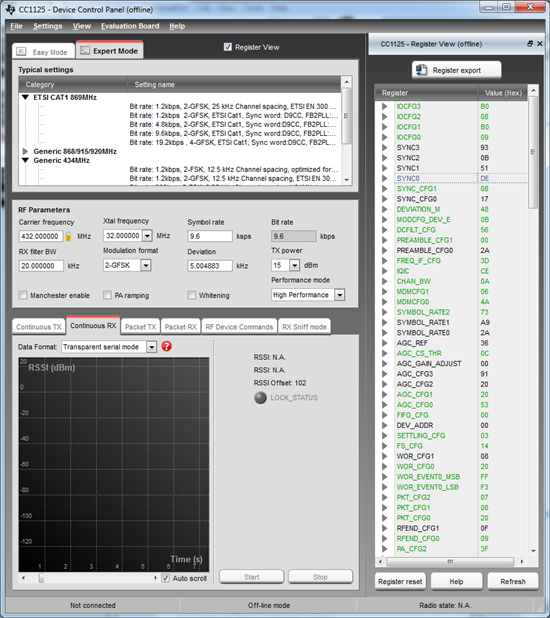550x618 pixels.
Task: Switch to the Packet RX tab
Action: pos(181,327)
